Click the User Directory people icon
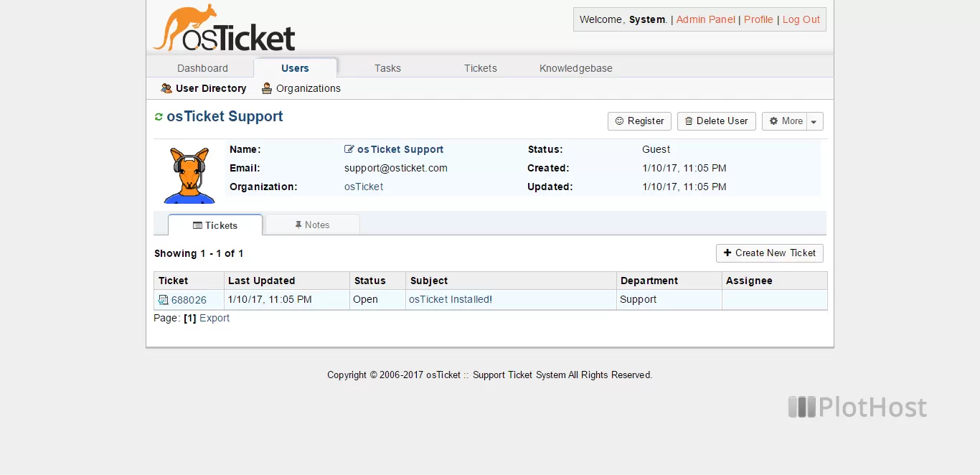Viewport: 980px width, 475px height. point(166,88)
